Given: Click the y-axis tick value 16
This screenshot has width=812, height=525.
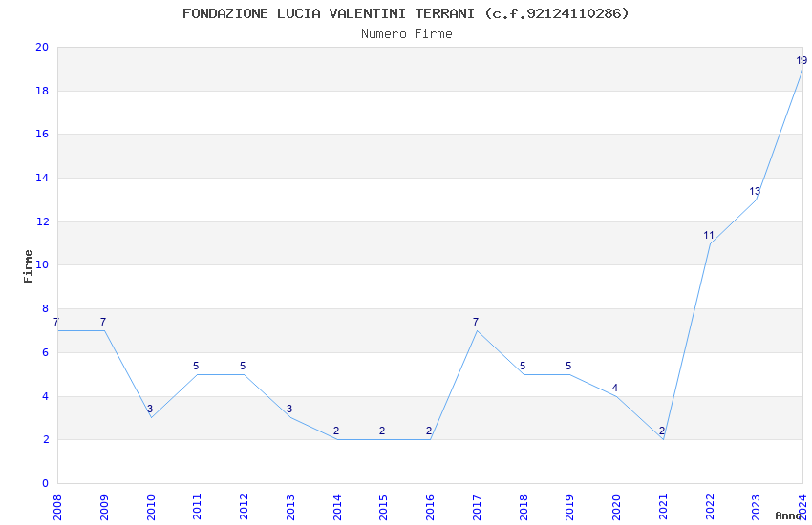Looking at the screenshot, I should (42, 134).
